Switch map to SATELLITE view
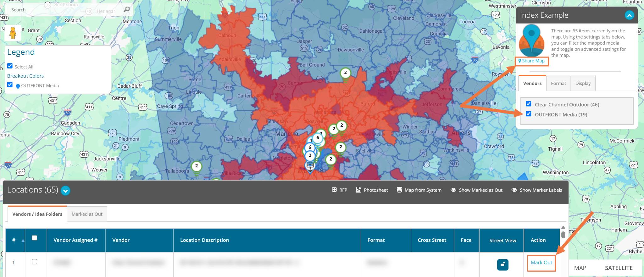The width and height of the screenshot is (644, 277). [619, 268]
